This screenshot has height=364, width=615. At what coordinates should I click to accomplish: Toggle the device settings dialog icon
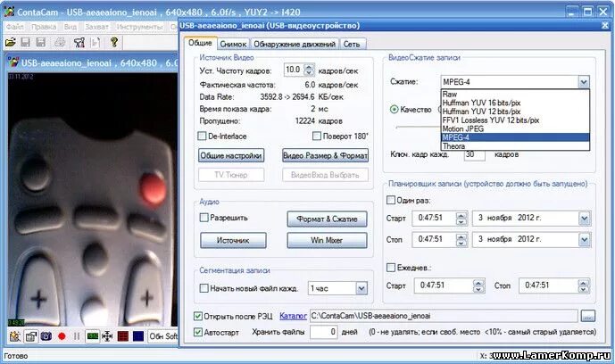point(30,336)
